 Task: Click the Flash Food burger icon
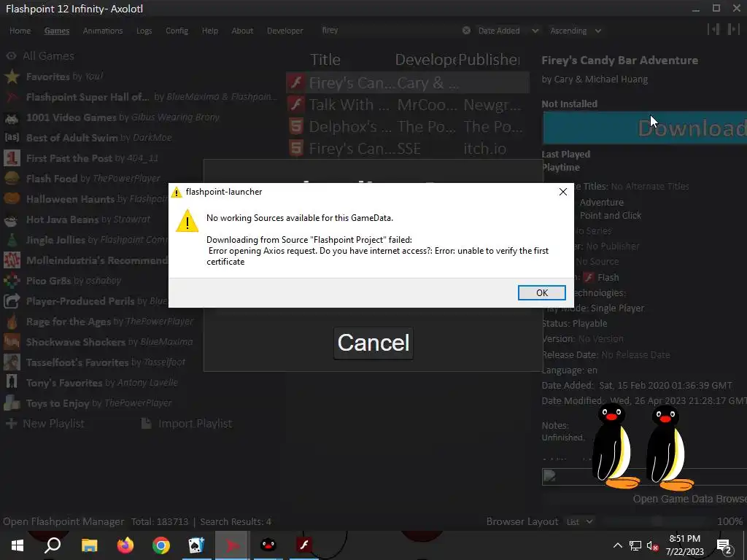12,179
